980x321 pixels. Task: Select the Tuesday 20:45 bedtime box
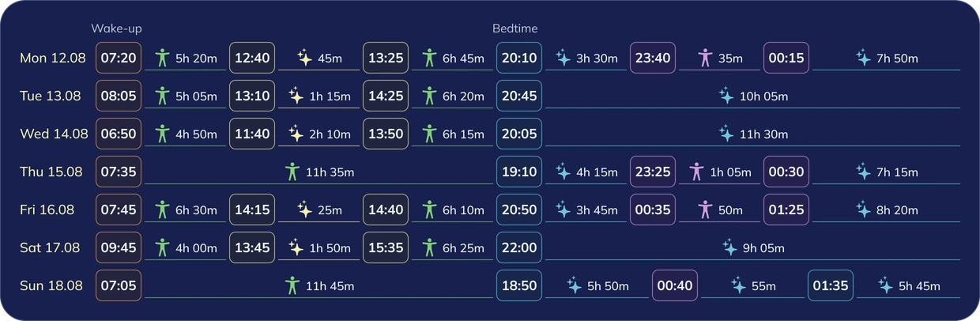(x=519, y=96)
